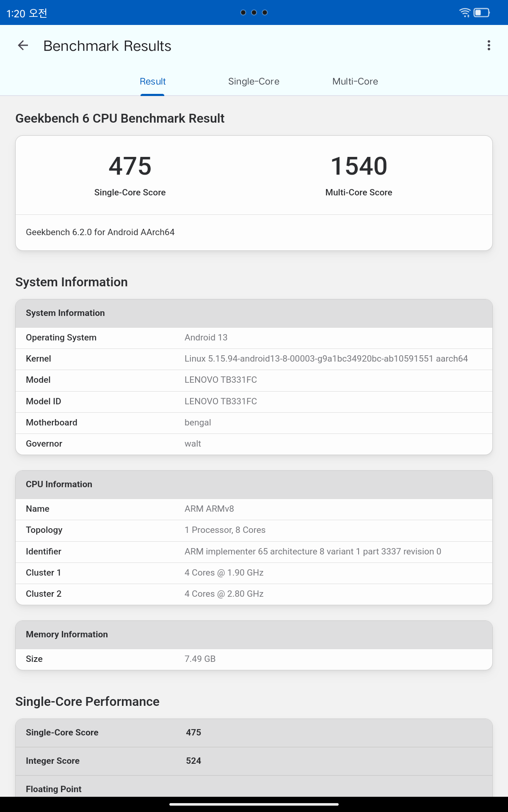
Task: Select the Result tab
Action: click(x=152, y=82)
